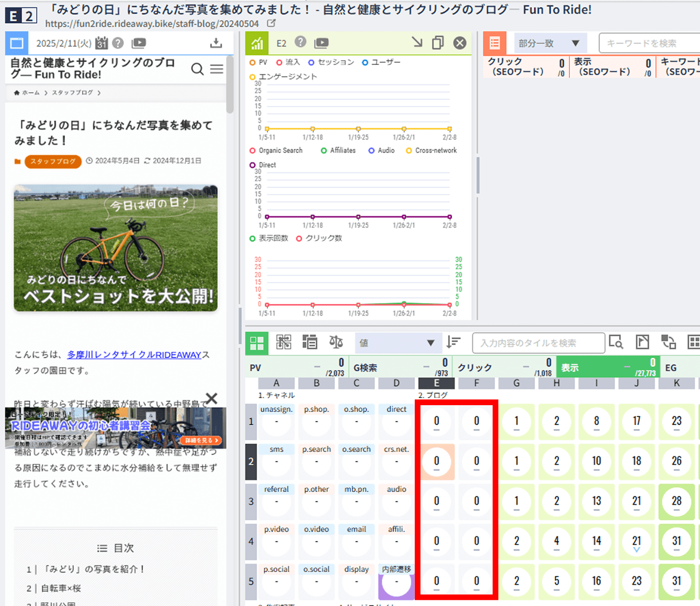700x606 pixels.
Task: Click the balance scale comparison icon
Action: coord(335,343)
